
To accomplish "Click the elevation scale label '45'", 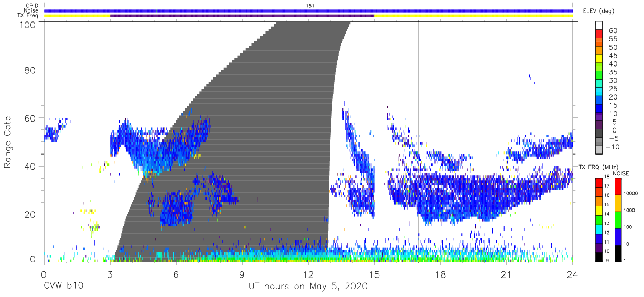I will (613, 56).
